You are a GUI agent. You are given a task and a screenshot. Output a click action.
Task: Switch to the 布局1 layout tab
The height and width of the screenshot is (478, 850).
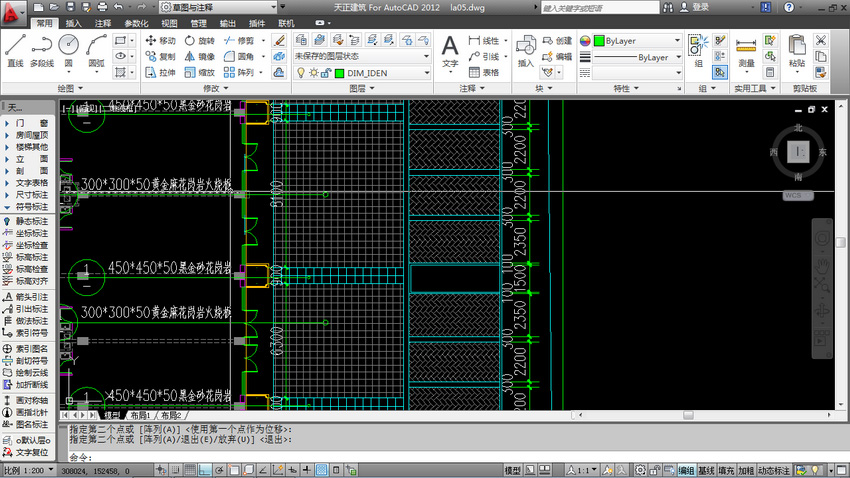[x=140, y=415]
